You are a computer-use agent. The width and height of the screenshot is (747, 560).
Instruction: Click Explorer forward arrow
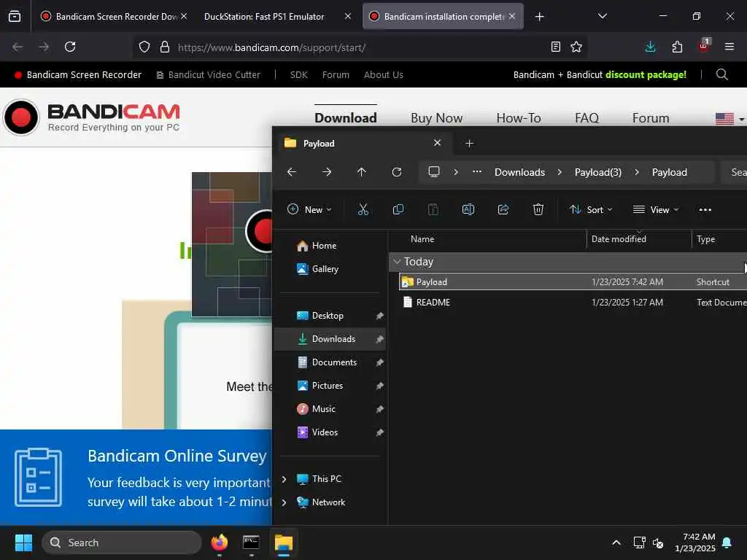327,172
